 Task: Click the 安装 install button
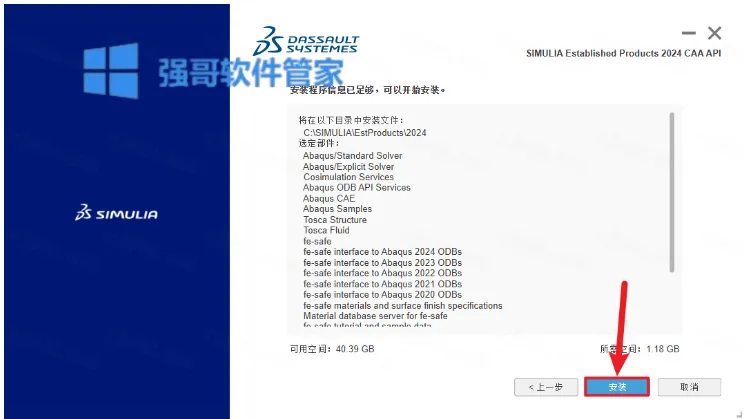click(617, 387)
